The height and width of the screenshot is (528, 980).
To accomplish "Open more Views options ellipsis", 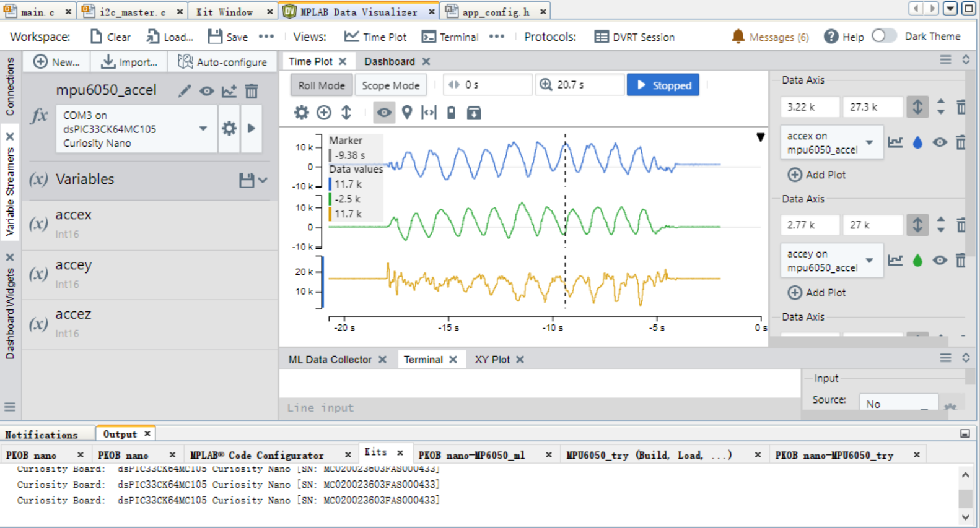I will point(497,37).
